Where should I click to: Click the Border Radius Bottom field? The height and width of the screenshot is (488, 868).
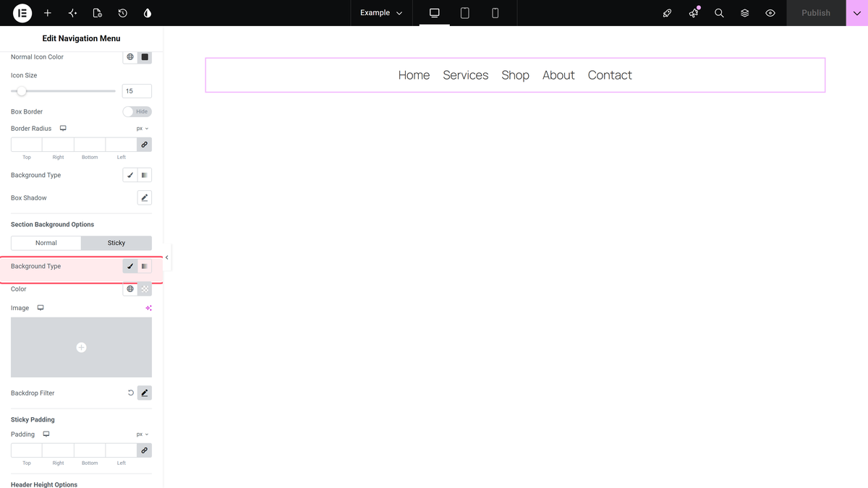coord(90,145)
